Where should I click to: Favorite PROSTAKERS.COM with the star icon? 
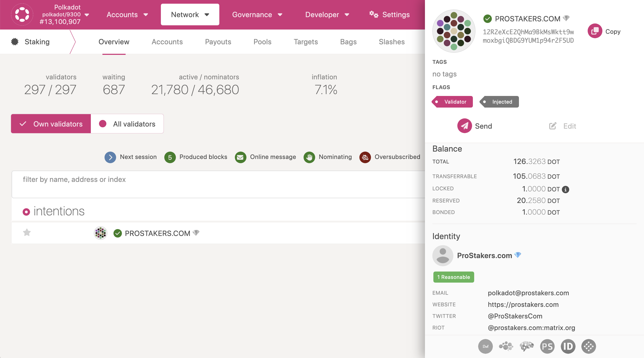27,233
